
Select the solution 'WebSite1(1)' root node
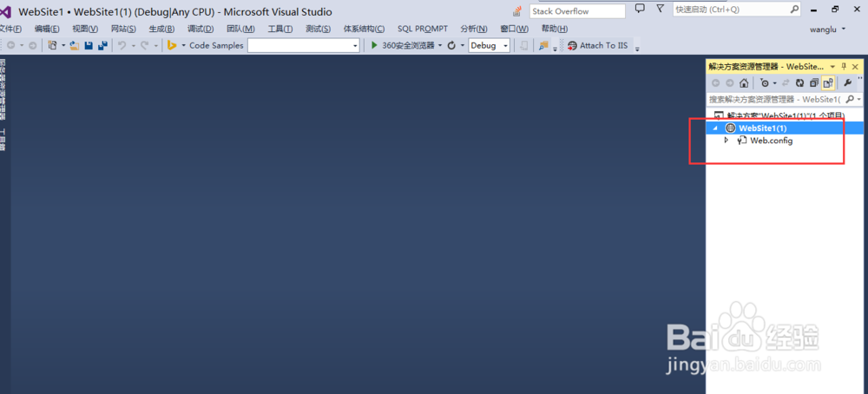point(779,115)
